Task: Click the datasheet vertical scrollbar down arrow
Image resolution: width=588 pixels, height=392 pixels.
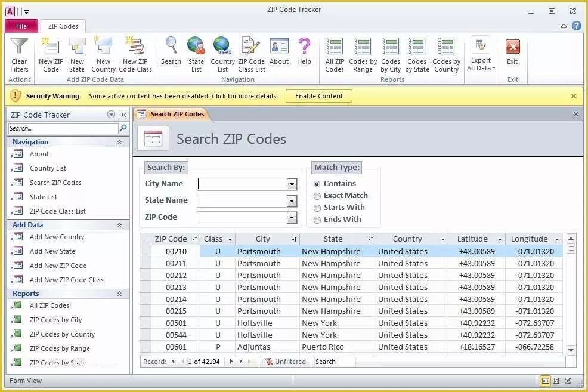Action: pyautogui.click(x=571, y=351)
